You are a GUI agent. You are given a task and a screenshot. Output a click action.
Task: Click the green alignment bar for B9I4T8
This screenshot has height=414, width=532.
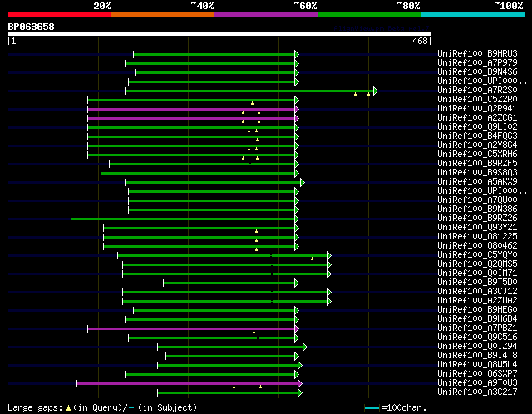(230, 357)
